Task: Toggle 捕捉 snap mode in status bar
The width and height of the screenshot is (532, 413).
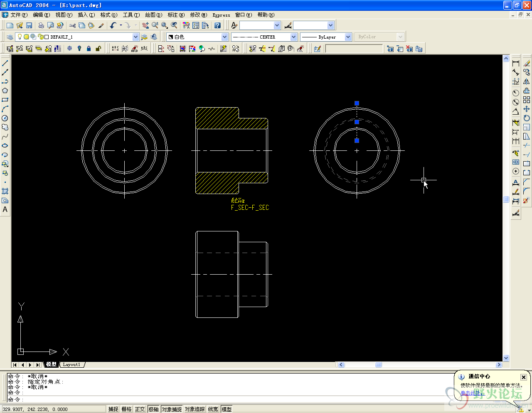Action: (113, 409)
